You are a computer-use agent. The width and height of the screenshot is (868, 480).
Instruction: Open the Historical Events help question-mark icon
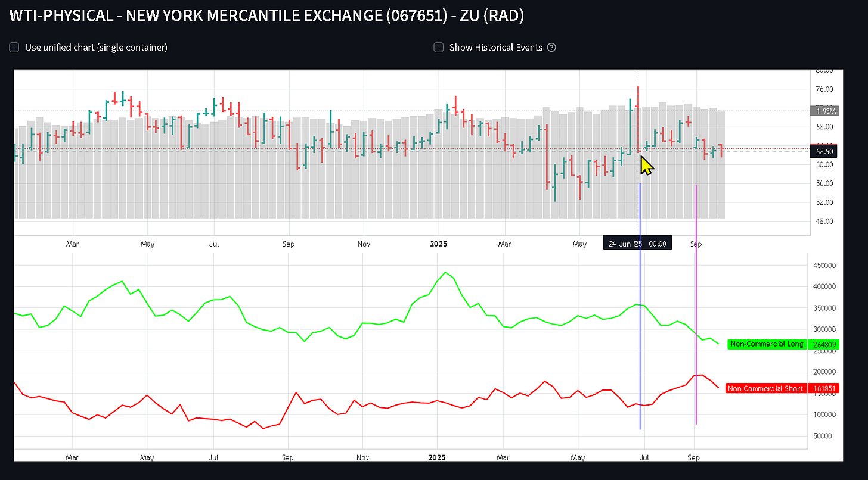[x=551, y=48]
